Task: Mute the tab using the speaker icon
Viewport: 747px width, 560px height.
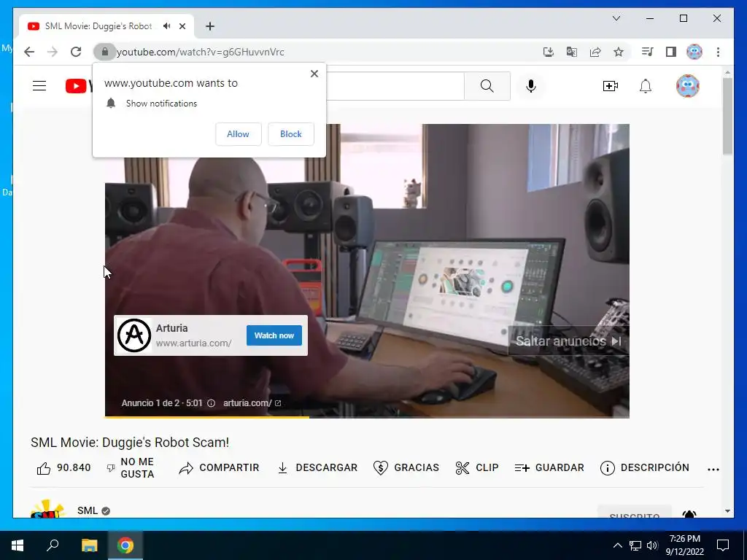Action: tap(166, 26)
